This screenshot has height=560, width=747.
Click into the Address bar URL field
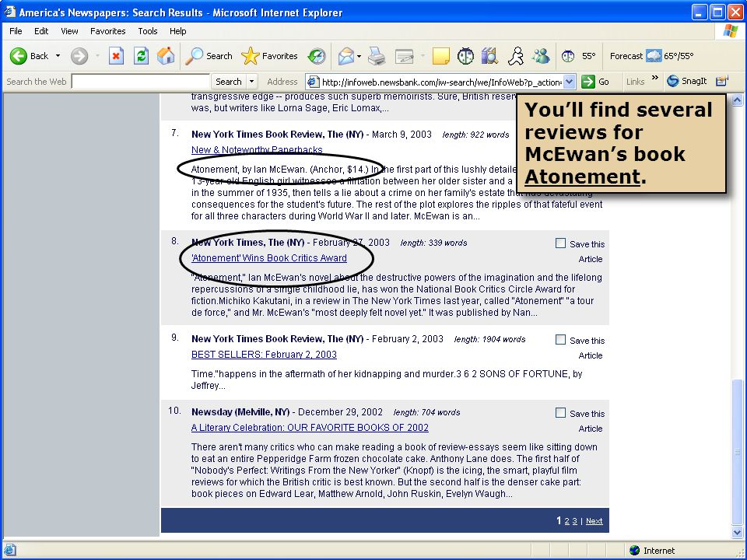[x=441, y=82]
